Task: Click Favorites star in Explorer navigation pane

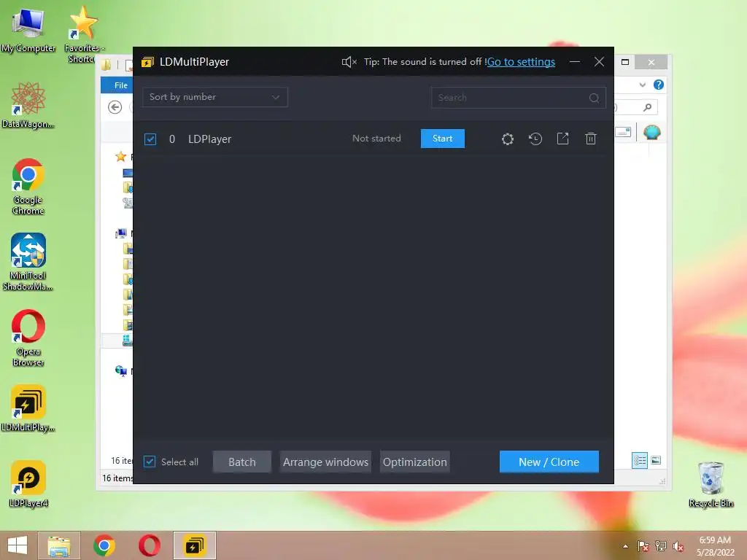Action: pyautogui.click(x=121, y=156)
